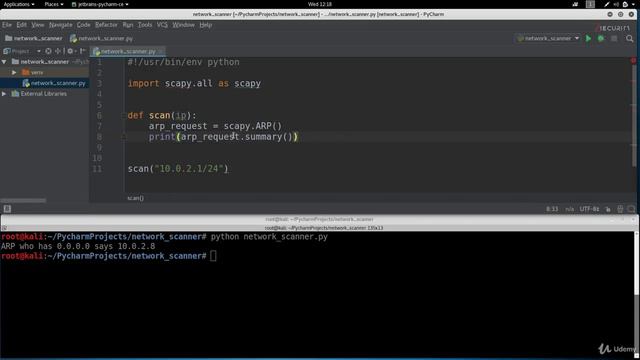The height and width of the screenshot is (360, 640).
Task: Open the Applications menu in top bar
Action: [x=19, y=4]
